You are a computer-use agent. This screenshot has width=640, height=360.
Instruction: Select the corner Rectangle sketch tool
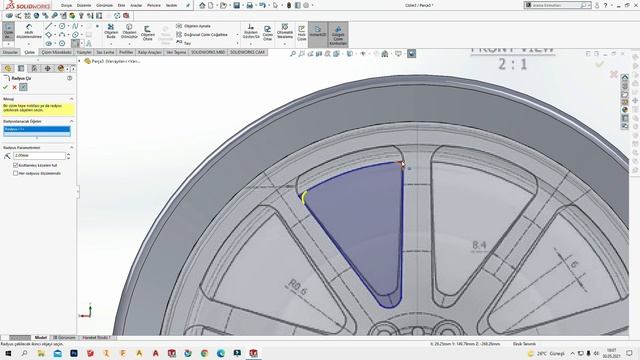point(49,35)
